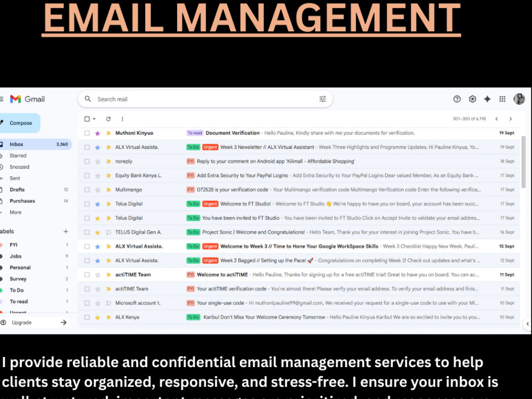Toggle star on Equity Bank Kenya email
The width and height of the screenshot is (532, 399).
(x=98, y=176)
